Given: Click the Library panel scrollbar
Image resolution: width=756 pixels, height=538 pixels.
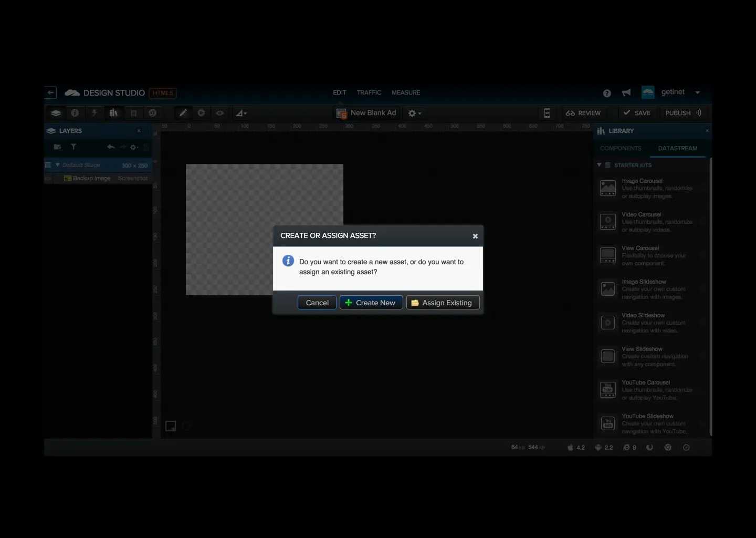Looking at the screenshot, I should [710, 297].
